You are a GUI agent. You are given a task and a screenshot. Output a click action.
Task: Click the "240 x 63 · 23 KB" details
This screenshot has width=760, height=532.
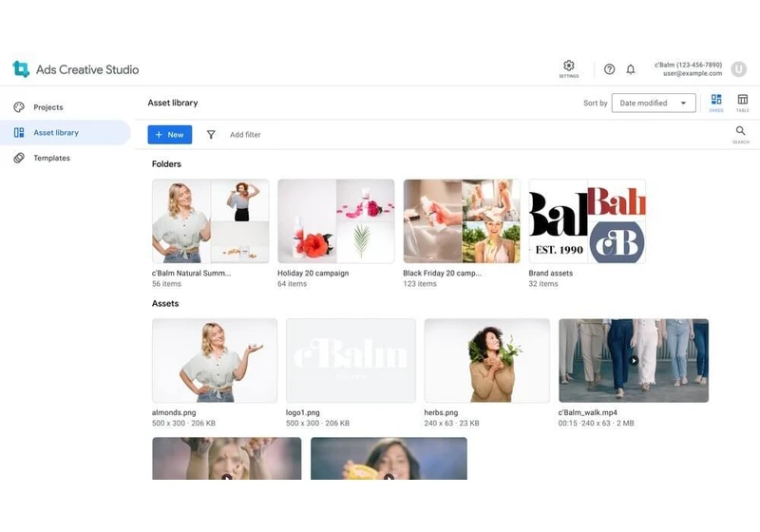(x=451, y=423)
